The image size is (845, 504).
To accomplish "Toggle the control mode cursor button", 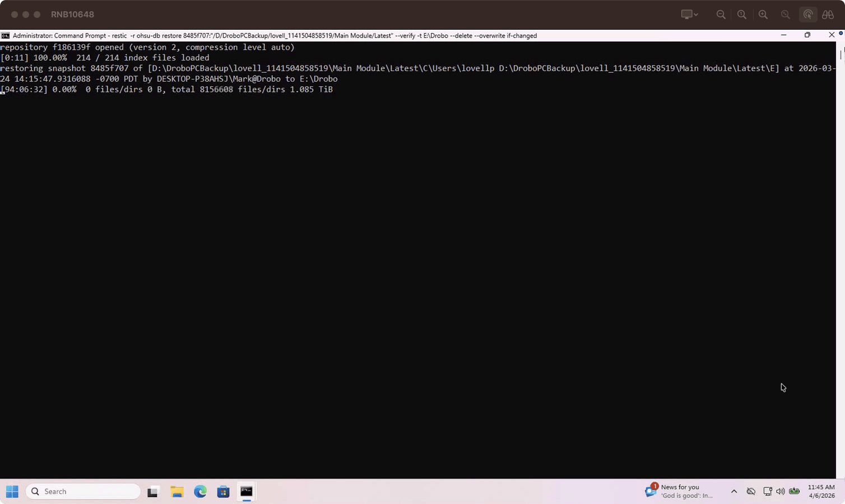I will click(x=808, y=15).
